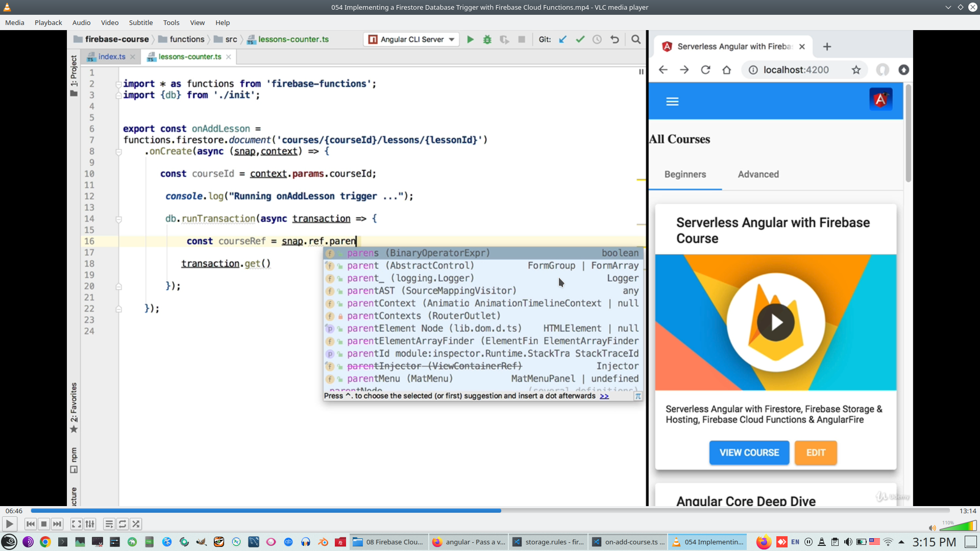This screenshot has width=980, height=551.
Task: Open Git history with the clock icon
Action: coord(597,39)
